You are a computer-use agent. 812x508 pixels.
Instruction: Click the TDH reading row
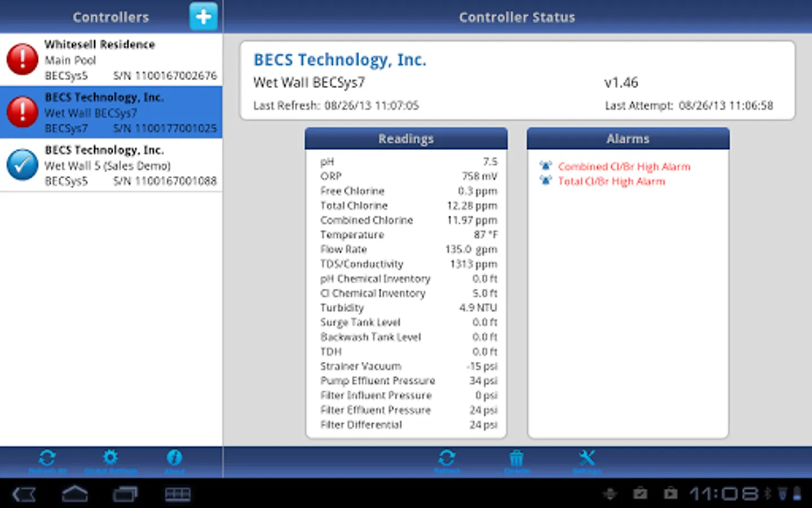coord(409,352)
